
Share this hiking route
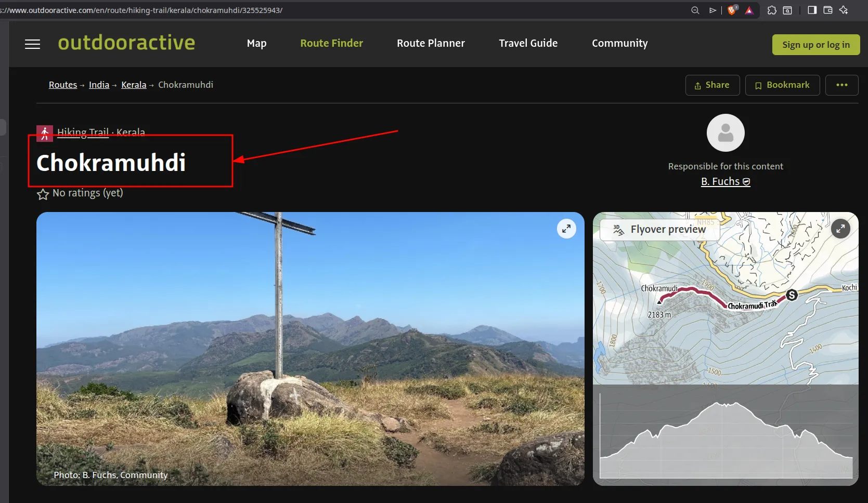point(712,85)
